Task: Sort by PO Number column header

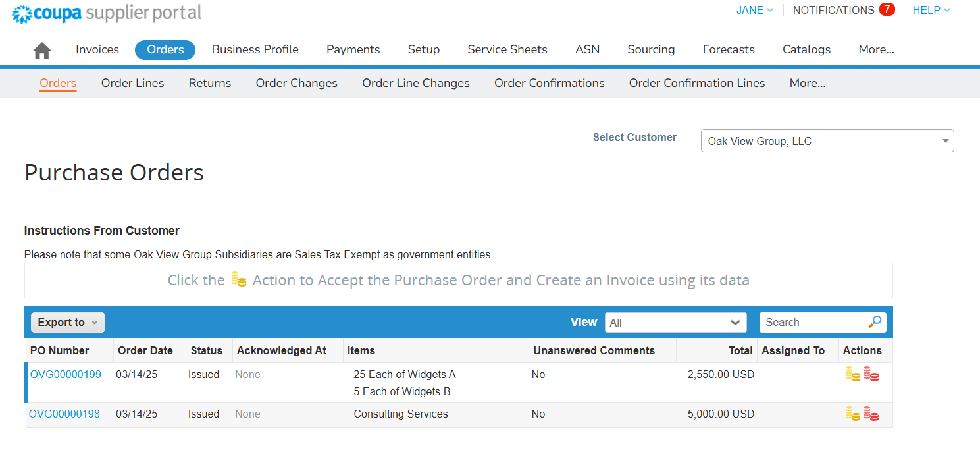Action: point(59,350)
